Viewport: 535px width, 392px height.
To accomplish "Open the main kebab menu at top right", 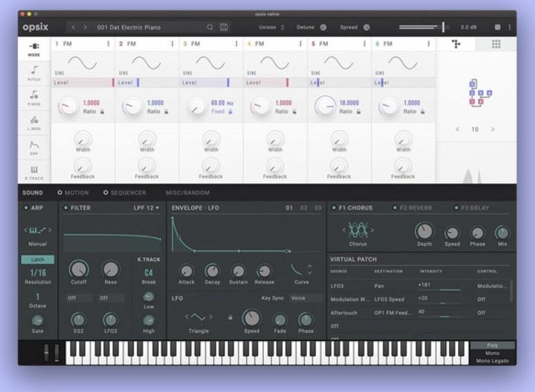I will [x=510, y=28].
